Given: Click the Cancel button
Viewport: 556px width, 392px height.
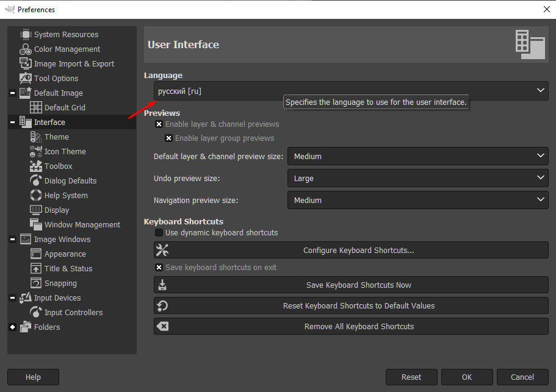Looking at the screenshot, I should coord(522,377).
